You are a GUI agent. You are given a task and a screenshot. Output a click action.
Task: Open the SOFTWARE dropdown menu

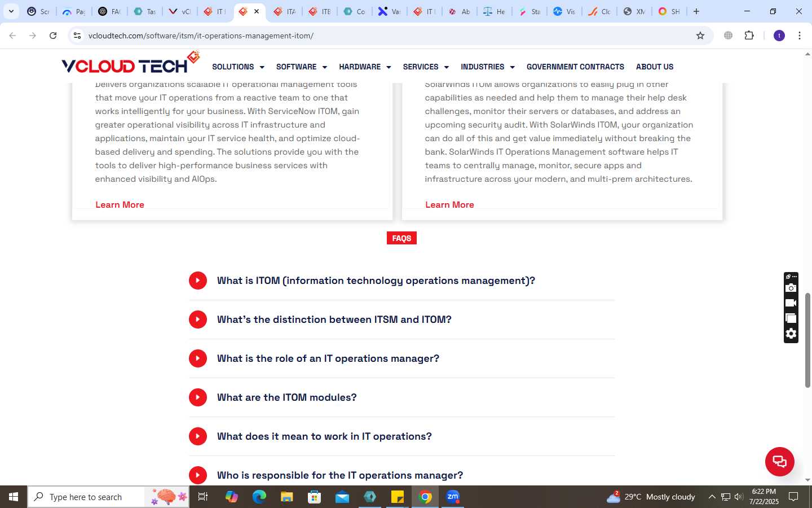pos(302,67)
